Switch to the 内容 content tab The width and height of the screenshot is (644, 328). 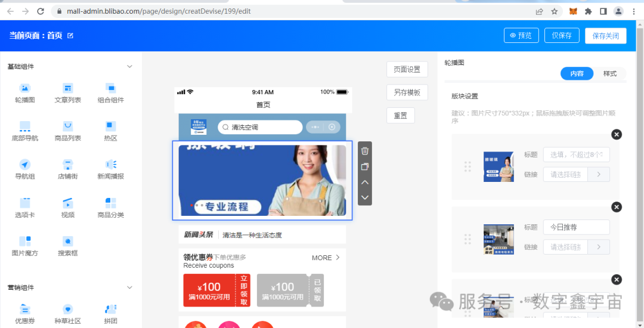577,73
